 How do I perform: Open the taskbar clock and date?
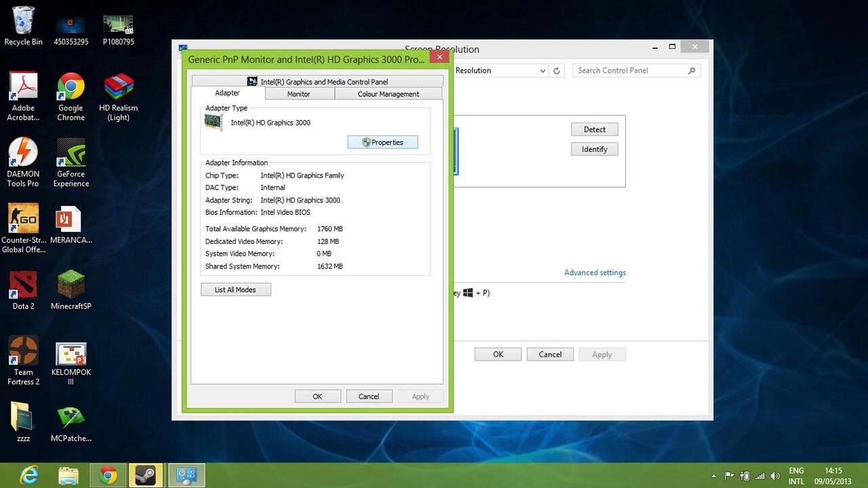pos(833,476)
